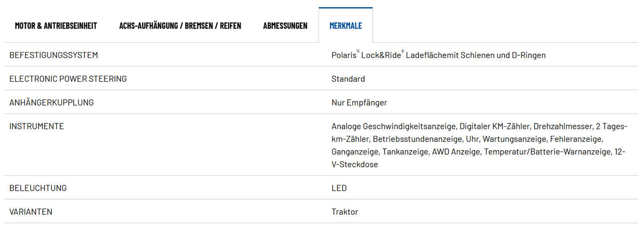This screenshot has width=644, height=229.
Task: Switch to Achs-Aufhängung / Bremsen / Reifen tab
Action: pos(180,25)
